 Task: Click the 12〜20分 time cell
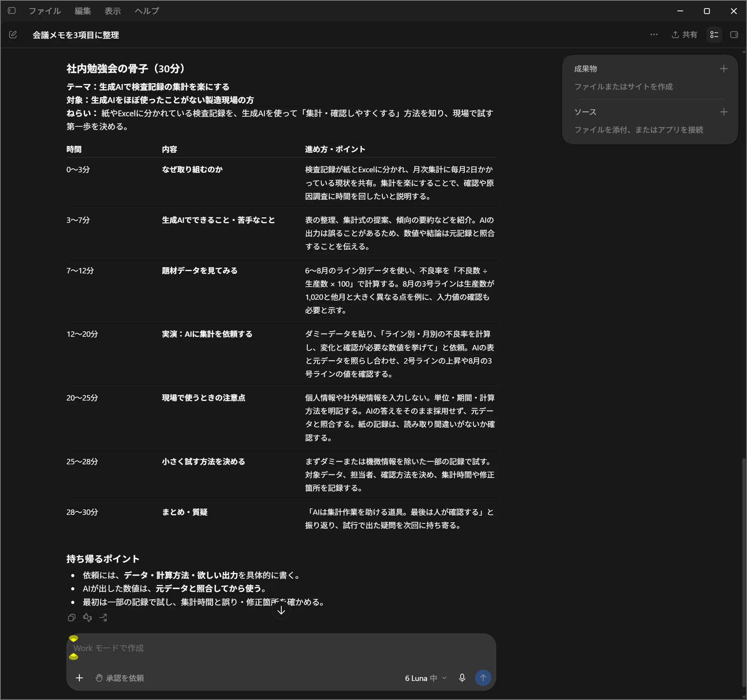pos(82,334)
